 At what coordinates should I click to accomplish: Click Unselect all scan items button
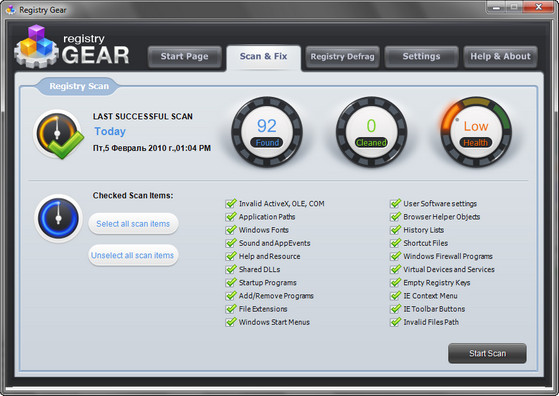click(x=133, y=255)
